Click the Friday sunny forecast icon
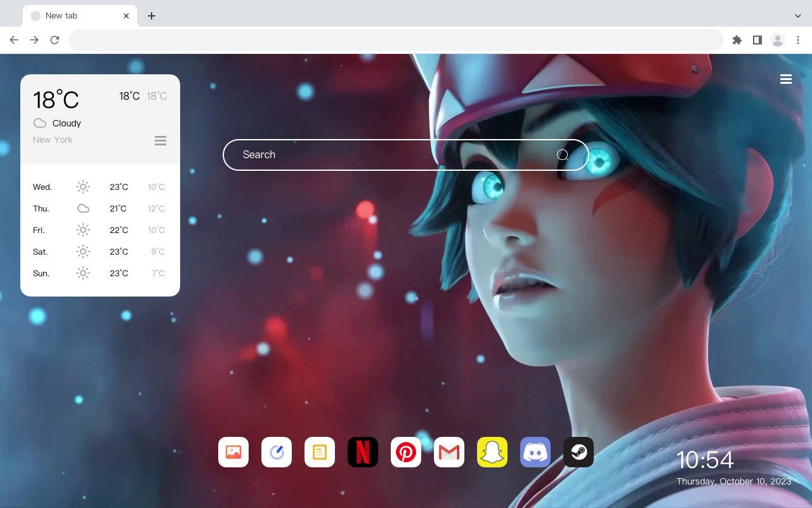 point(83,230)
